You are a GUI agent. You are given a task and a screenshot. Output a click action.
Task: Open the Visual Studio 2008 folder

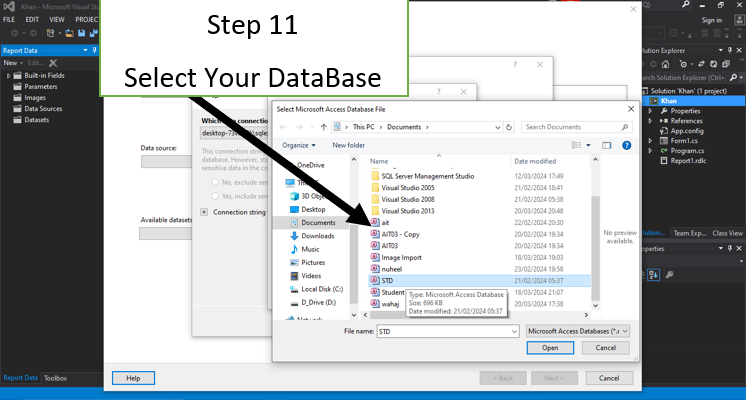coord(408,199)
